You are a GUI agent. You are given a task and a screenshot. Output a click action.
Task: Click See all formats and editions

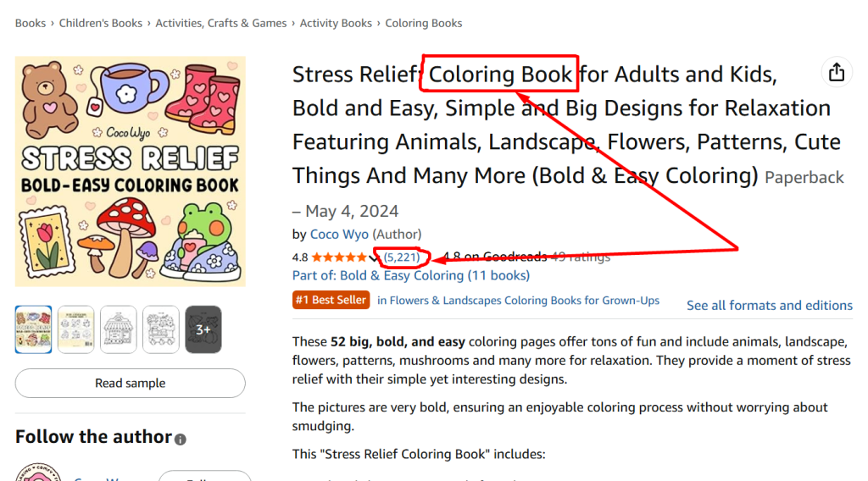[769, 306]
